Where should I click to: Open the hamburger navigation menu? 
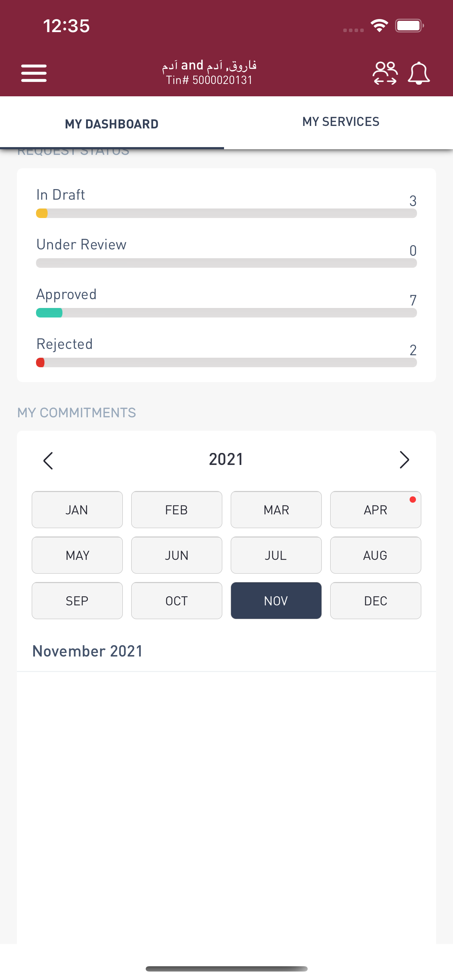click(x=34, y=73)
